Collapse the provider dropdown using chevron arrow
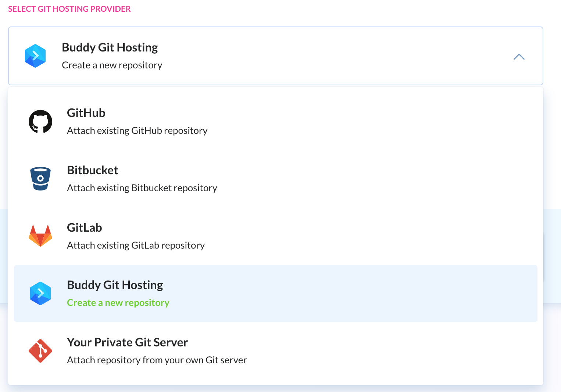This screenshot has width=561, height=392. tap(519, 57)
